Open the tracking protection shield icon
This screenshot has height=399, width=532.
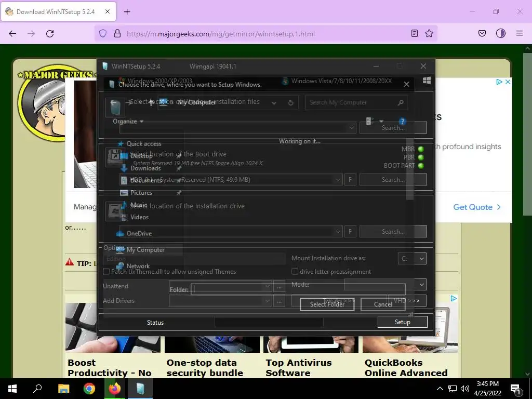point(103,34)
